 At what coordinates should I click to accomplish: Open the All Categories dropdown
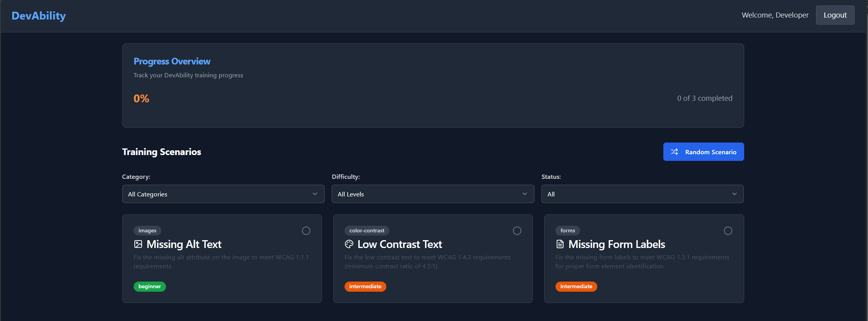223,194
